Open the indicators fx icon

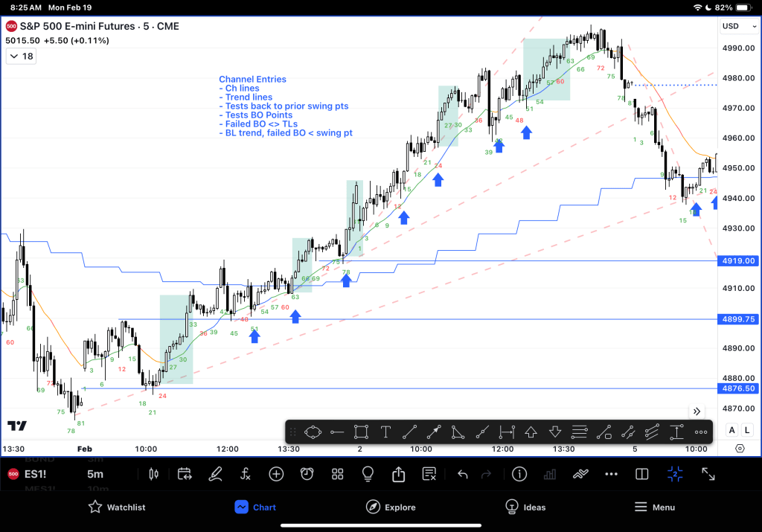(x=246, y=474)
